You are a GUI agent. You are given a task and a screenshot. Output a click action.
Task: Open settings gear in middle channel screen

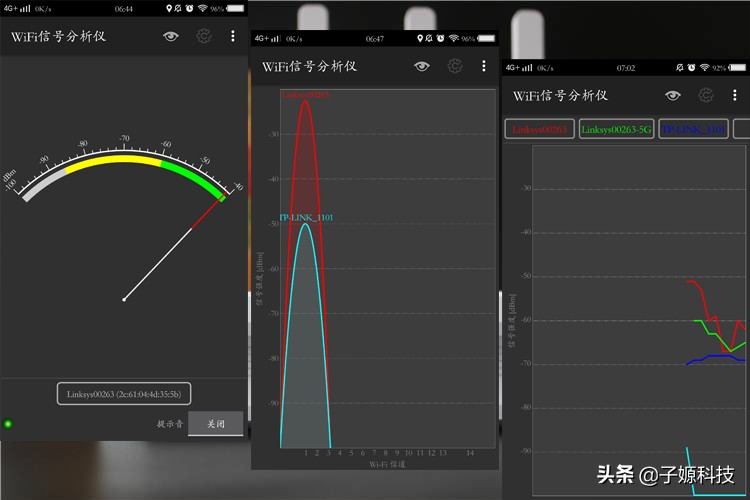pos(455,66)
